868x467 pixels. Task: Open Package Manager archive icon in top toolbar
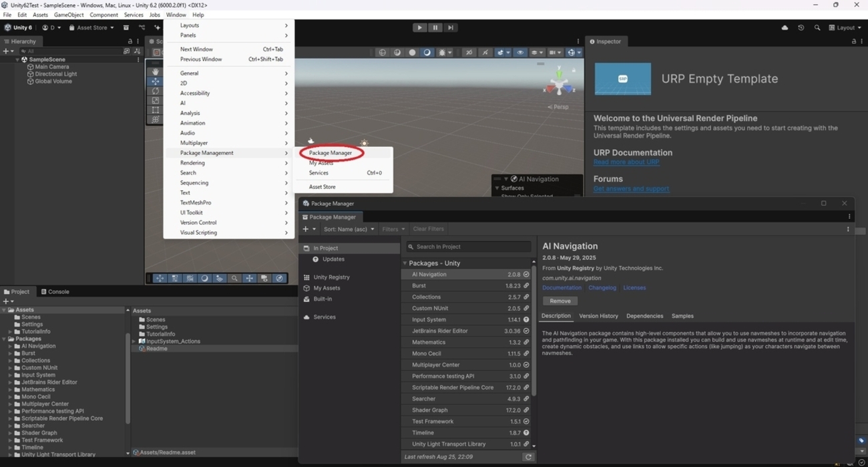126,27
